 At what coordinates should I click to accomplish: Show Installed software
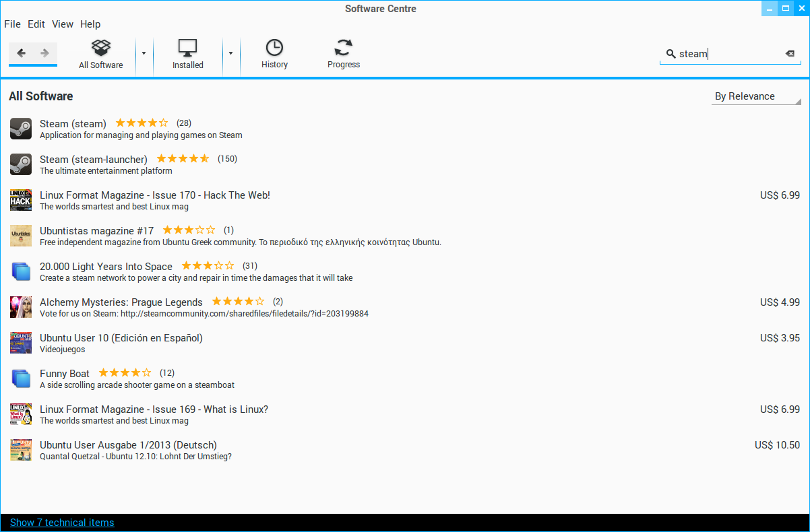188,55
